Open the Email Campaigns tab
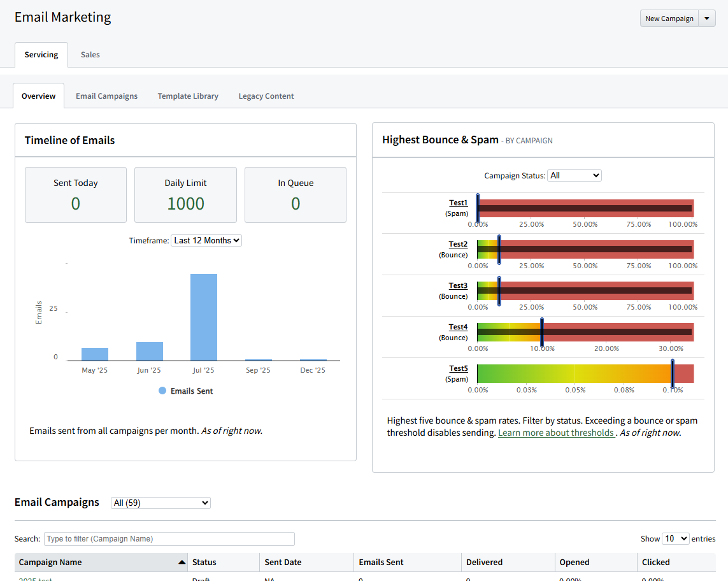Screen dimensions: 728x581 click(x=106, y=96)
